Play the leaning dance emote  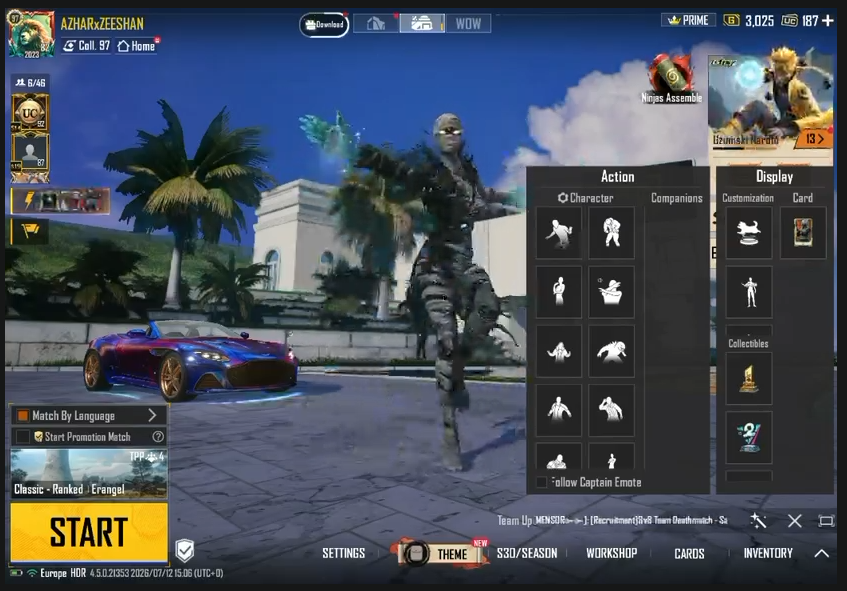(559, 233)
